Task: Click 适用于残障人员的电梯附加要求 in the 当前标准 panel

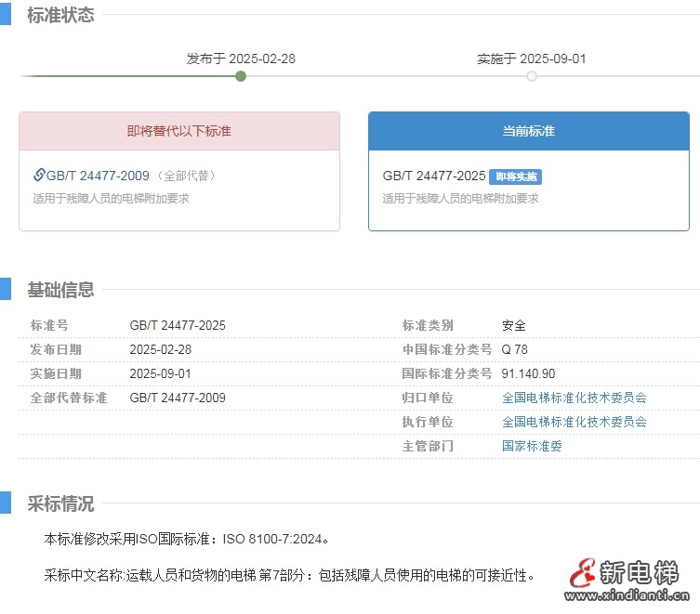Action: click(460, 198)
